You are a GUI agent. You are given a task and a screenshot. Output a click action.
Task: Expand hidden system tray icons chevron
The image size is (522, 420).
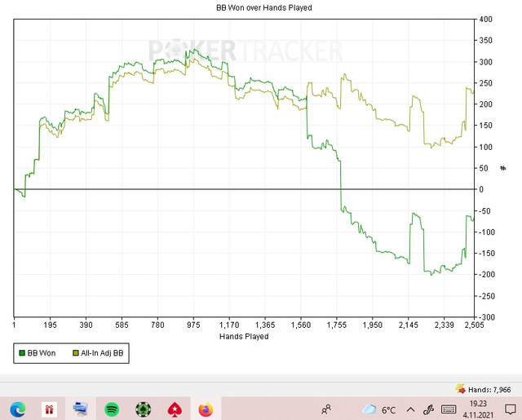pos(410,409)
